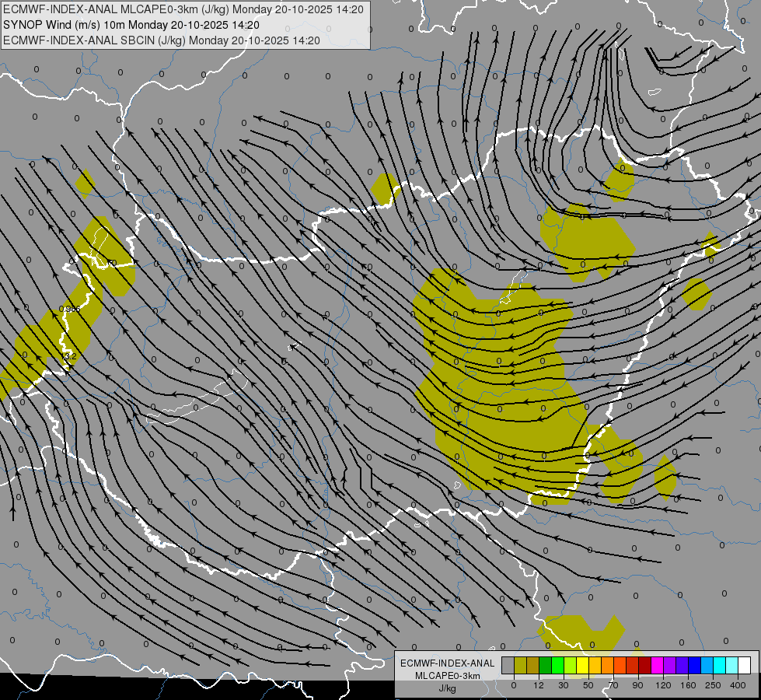
Task: Choose the dark red legend swatch
Action: (x=645, y=665)
